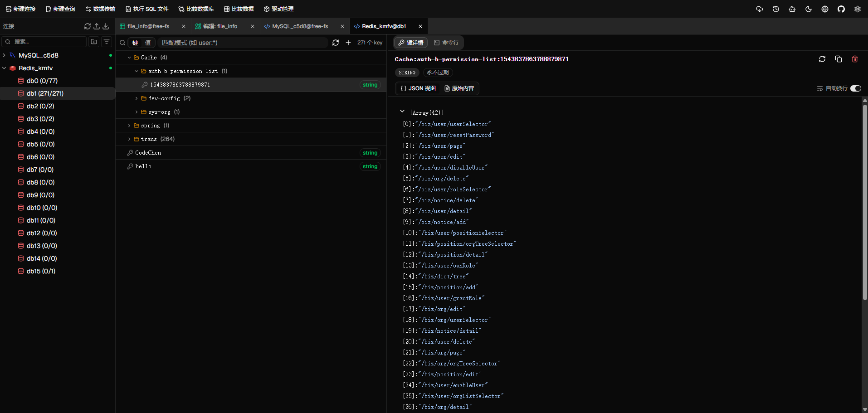Select db2 (0/2) database
Image resolution: width=868 pixels, height=413 pixels.
58,106
